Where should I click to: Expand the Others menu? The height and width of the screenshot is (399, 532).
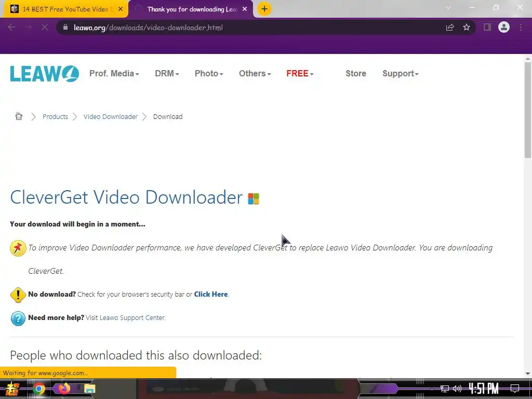(x=255, y=74)
